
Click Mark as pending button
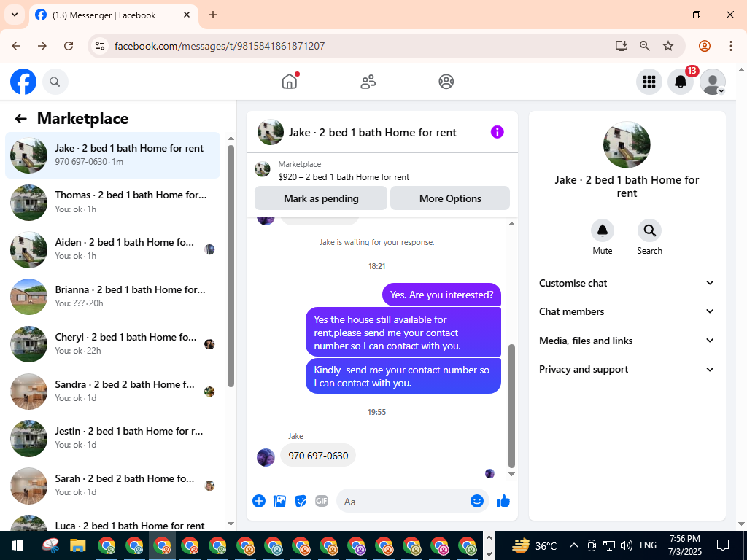pos(321,198)
